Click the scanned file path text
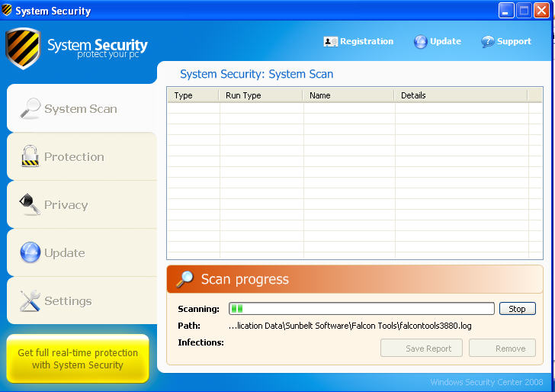 pyautogui.click(x=350, y=326)
